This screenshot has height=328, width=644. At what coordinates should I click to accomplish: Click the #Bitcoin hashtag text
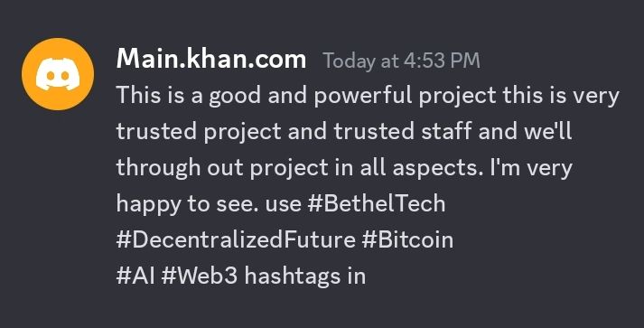(407, 239)
